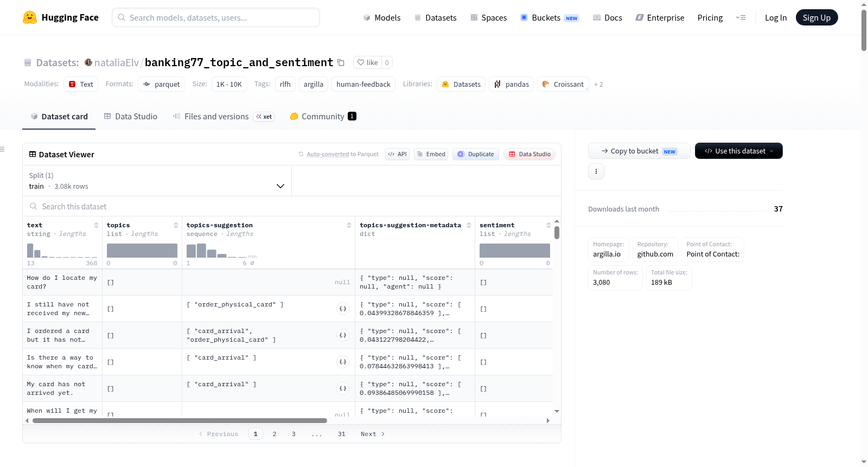The height and width of the screenshot is (467, 868).
Task: Like the dataset with the heart button
Action: coord(367,62)
